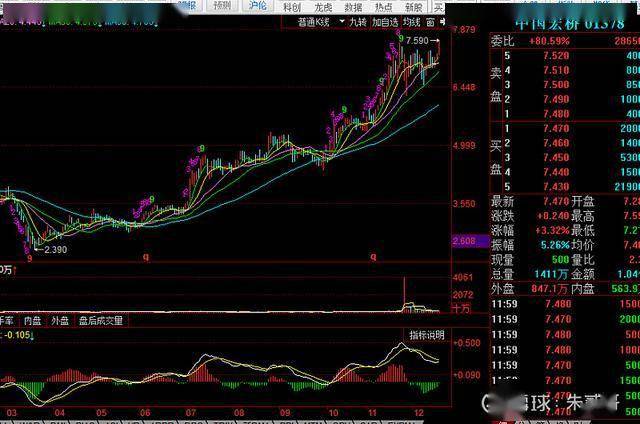Click the 窗 window layout icon
This screenshot has width=640, height=424.
coord(430,20)
